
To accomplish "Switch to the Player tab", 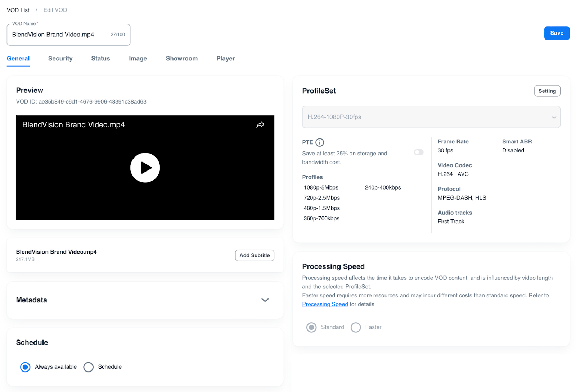I will 225,59.
